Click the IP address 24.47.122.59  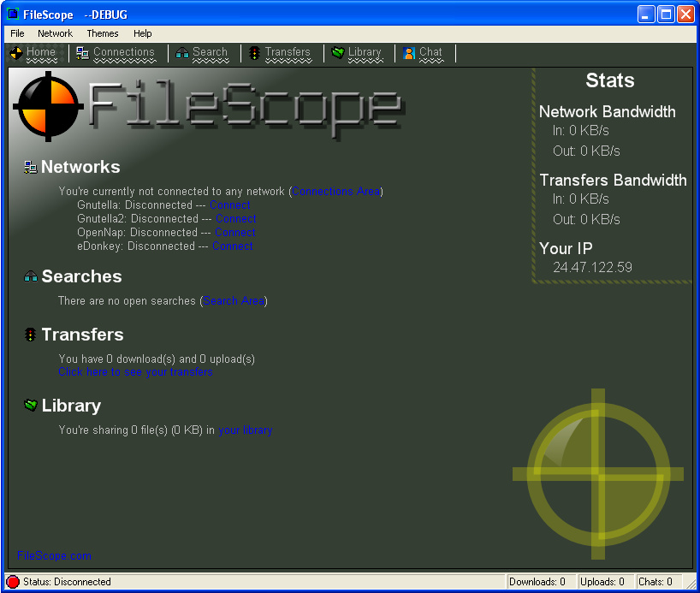(592, 267)
